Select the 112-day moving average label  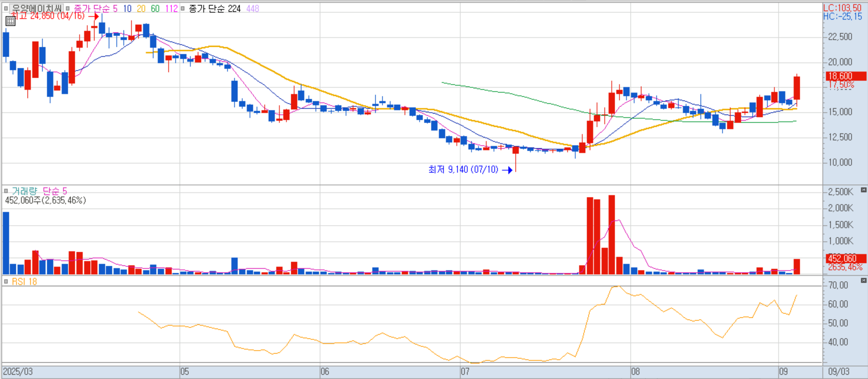[x=172, y=8]
